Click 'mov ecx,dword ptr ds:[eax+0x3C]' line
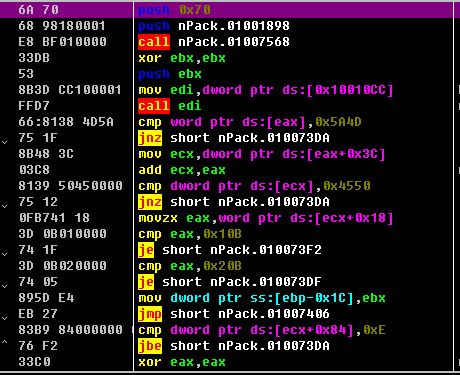Image resolution: width=460 pixels, height=375 pixels. (262, 154)
